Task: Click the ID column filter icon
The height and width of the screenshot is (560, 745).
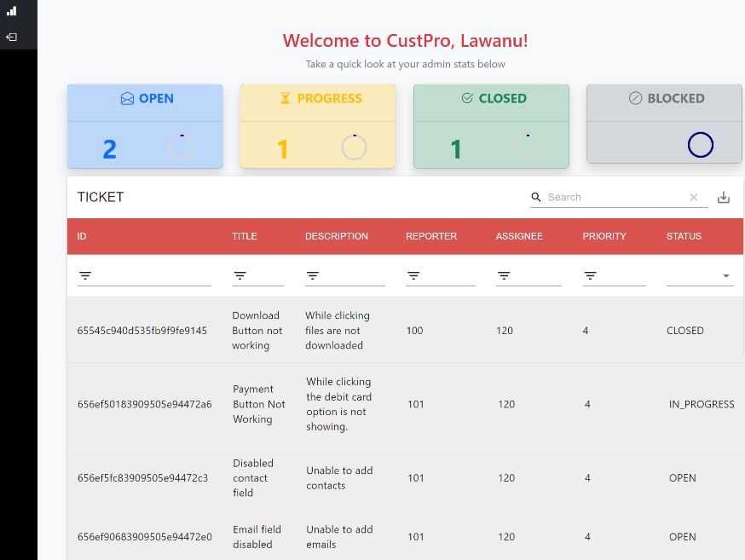Action: [85, 276]
